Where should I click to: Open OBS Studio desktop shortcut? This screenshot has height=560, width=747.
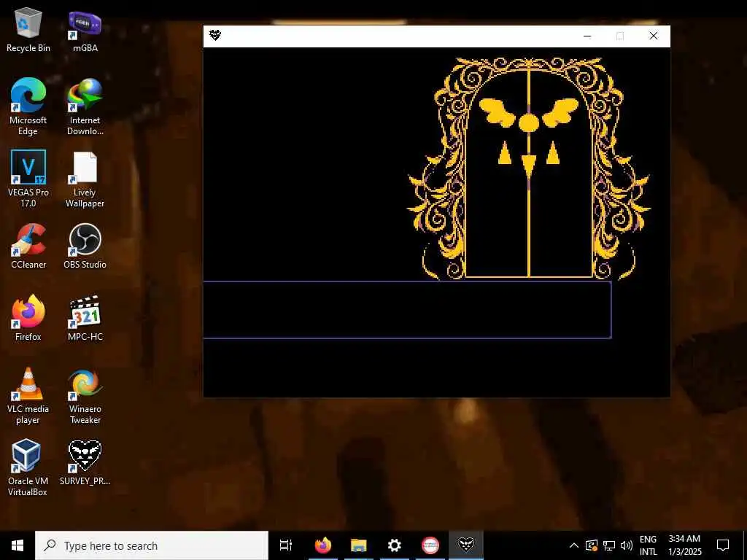click(x=85, y=246)
